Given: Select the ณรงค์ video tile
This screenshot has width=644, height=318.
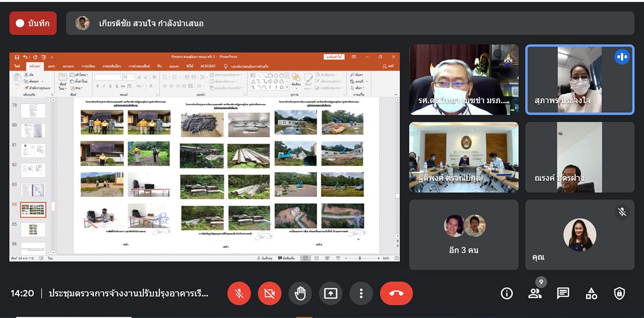Looking at the screenshot, I should [580, 157].
